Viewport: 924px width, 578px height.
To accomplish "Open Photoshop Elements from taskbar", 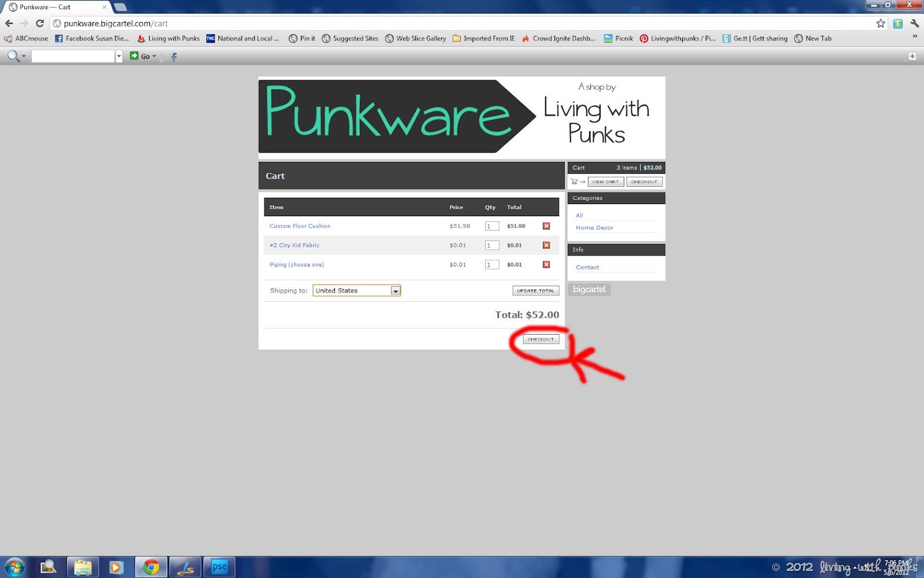I will 219,567.
